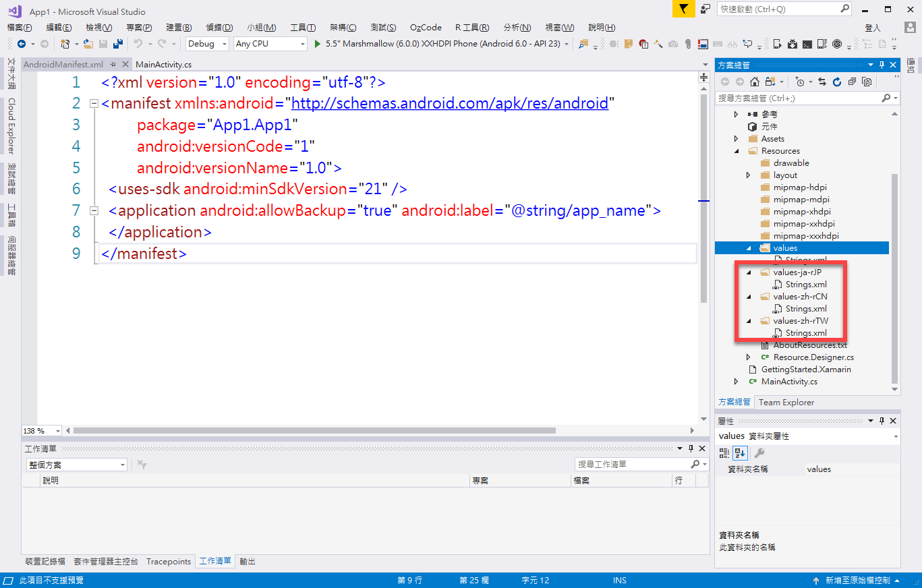
Task: Click the Property Pages wrench icon
Action: click(759, 452)
